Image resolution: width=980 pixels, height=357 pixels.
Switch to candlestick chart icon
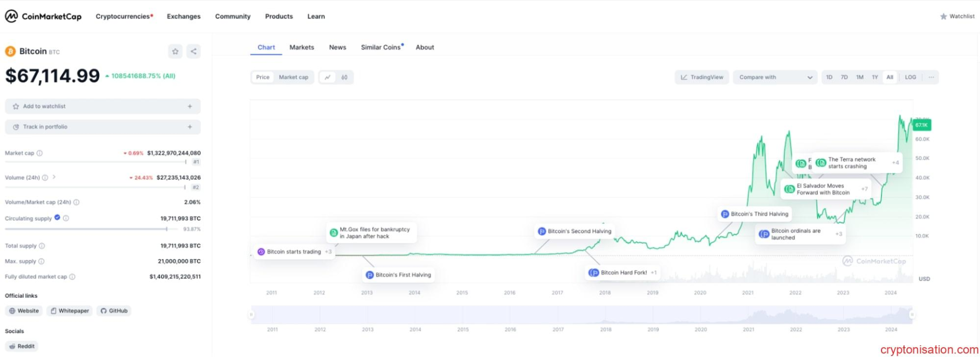[345, 77]
